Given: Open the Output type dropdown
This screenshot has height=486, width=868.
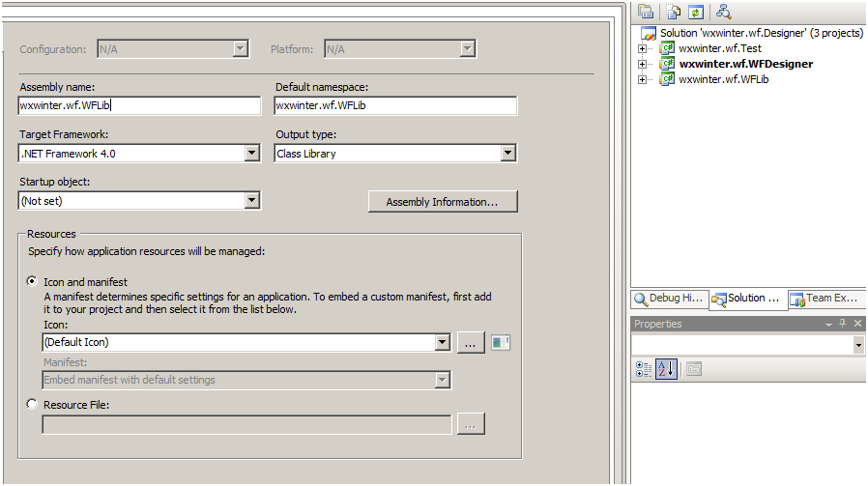Looking at the screenshot, I should coord(508,154).
